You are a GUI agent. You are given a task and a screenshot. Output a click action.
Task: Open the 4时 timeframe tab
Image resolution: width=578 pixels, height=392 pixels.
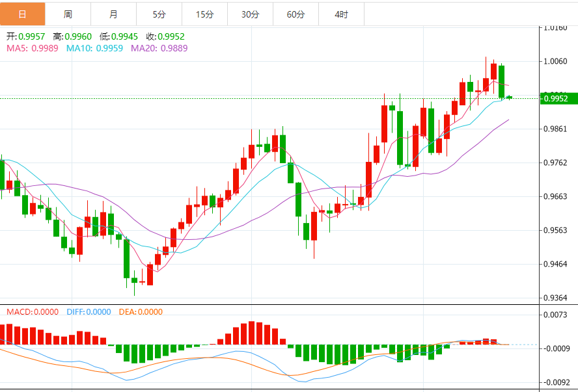[x=341, y=14]
